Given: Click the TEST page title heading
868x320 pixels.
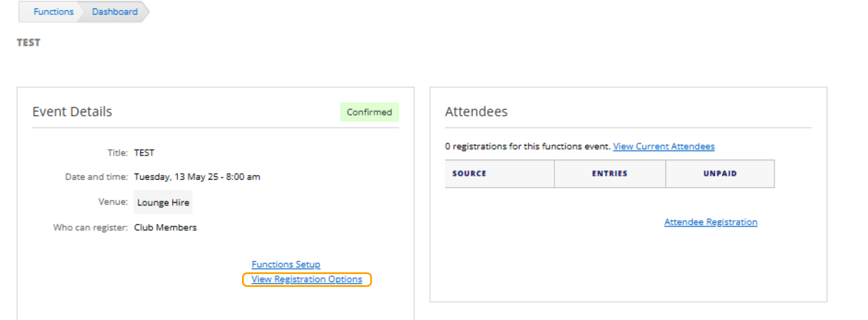Looking at the screenshot, I should [28, 43].
